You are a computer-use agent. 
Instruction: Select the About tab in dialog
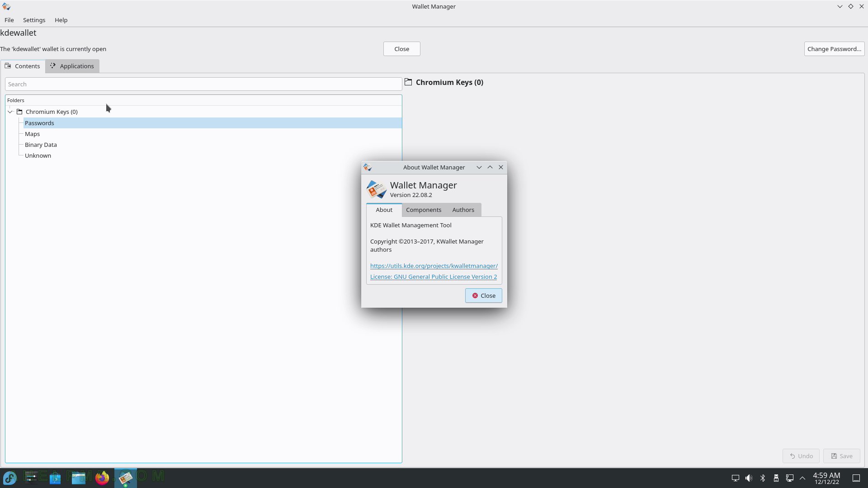tap(384, 210)
